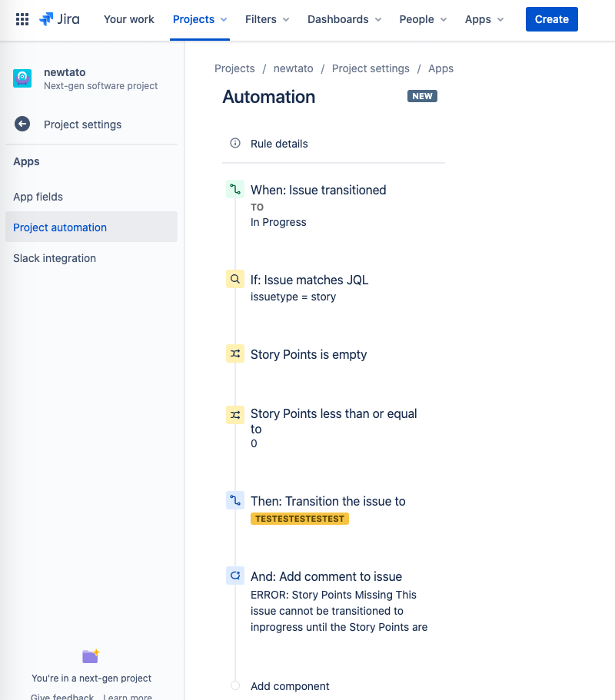Click the Apps breadcrumb link

[x=440, y=68]
